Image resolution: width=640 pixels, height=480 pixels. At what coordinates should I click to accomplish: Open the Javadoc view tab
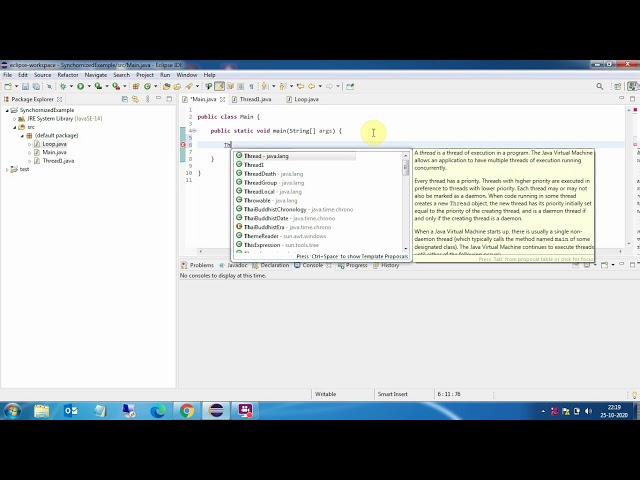point(233,265)
